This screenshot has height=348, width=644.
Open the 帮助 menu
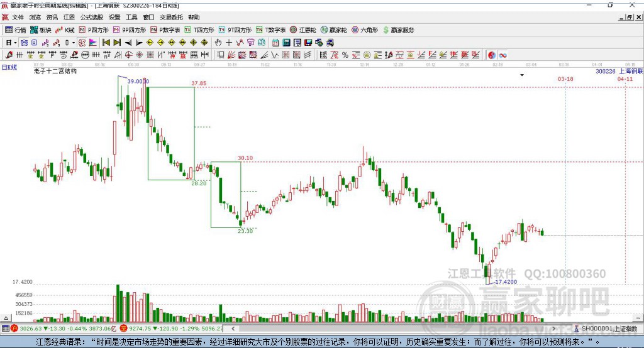point(194,17)
